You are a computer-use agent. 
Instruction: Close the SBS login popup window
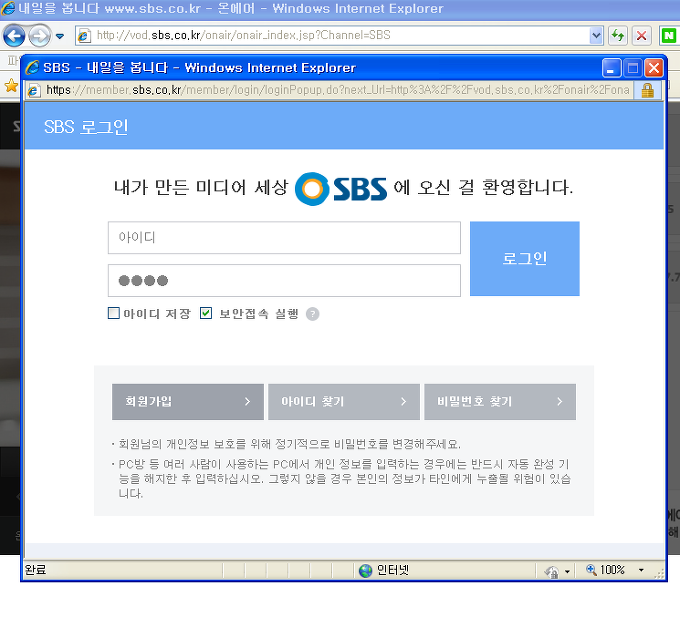tap(654, 68)
